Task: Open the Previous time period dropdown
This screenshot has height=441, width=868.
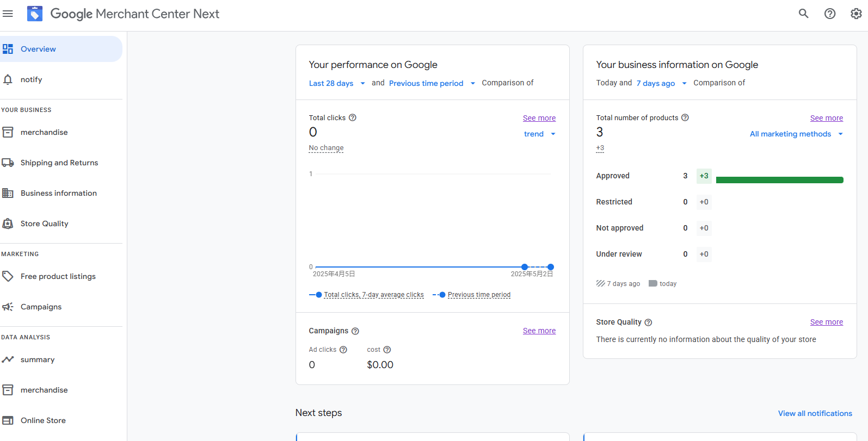Action: [x=432, y=83]
